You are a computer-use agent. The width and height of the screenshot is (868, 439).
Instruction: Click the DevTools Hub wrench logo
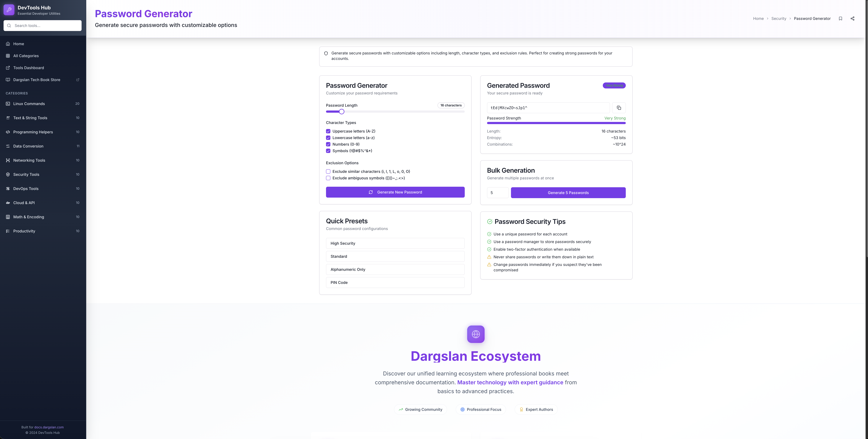pyautogui.click(x=9, y=10)
